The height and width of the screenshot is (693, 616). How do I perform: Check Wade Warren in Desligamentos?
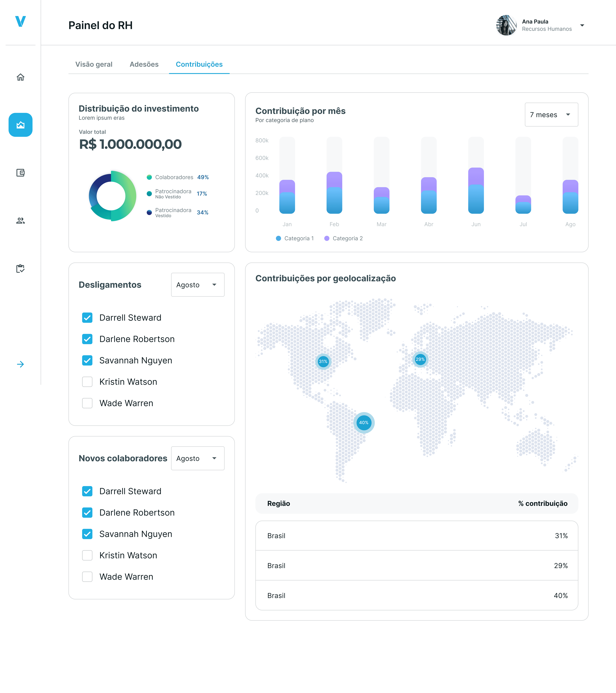click(x=87, y=403)
